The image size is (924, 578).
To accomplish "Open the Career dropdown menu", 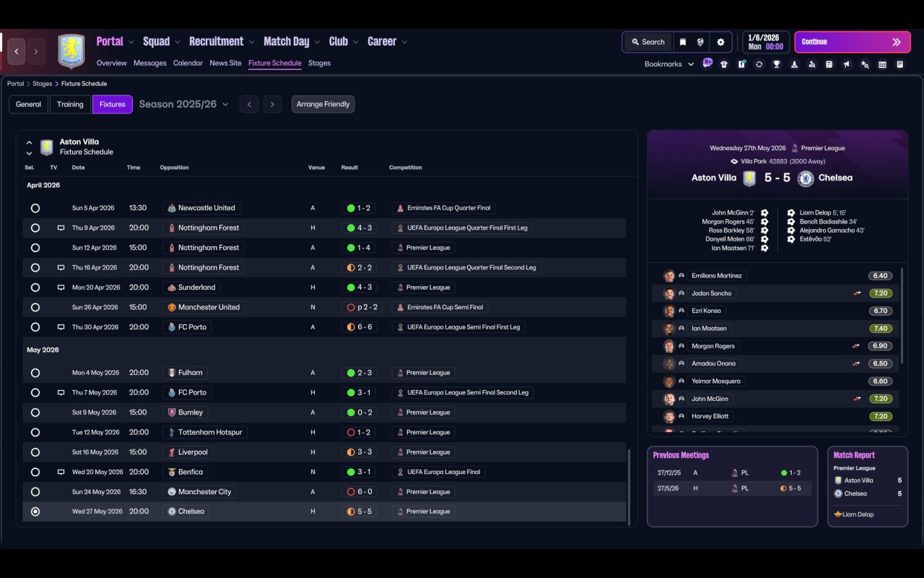I will [x=388, y=42].
